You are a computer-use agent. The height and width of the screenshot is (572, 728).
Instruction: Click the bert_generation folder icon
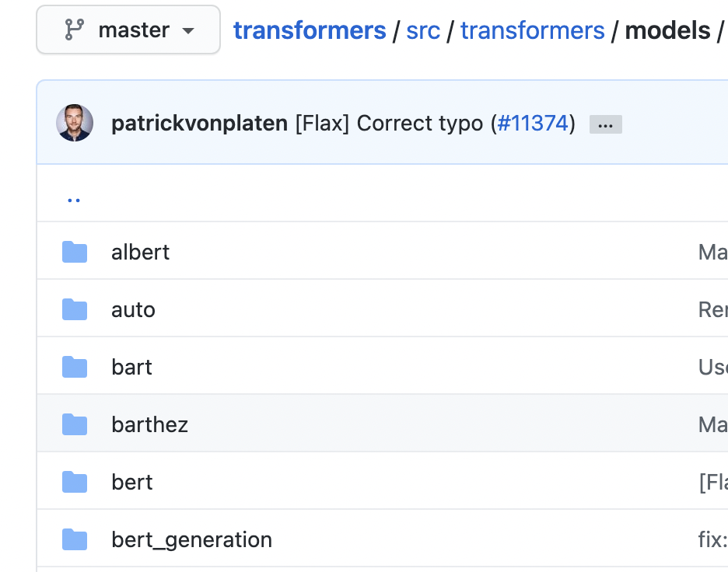75,539
